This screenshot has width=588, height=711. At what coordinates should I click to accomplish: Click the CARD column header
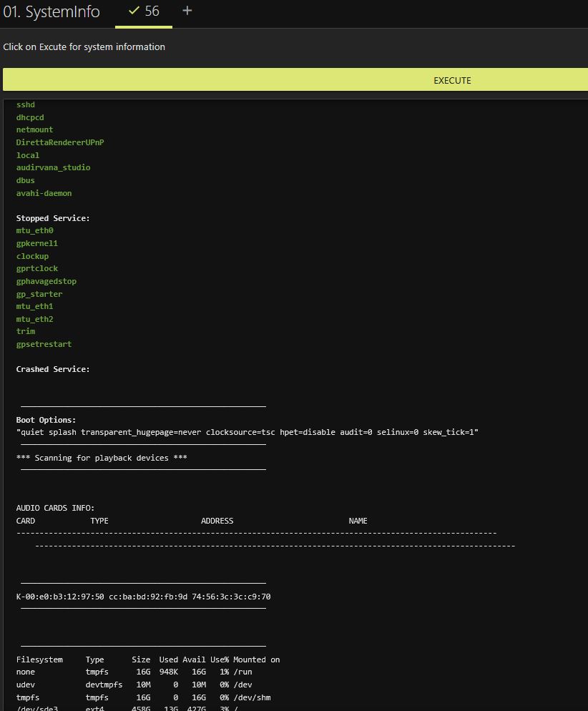coord(25,521)
